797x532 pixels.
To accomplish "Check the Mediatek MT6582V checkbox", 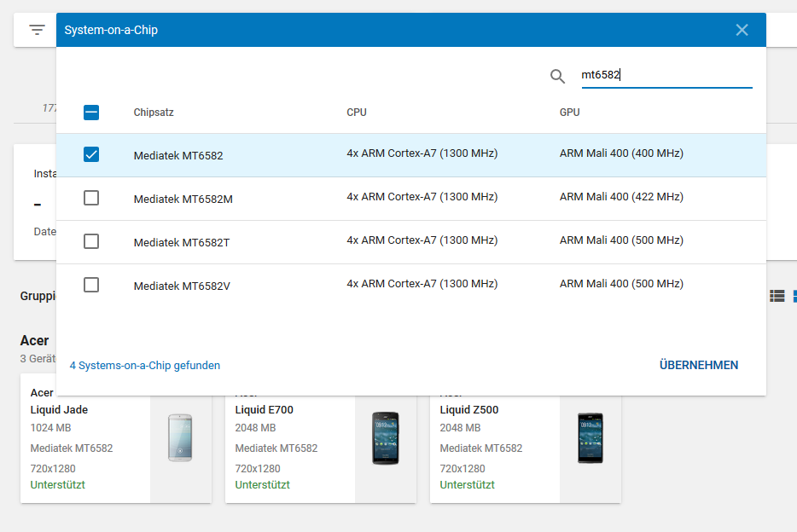I will [91, 285].
